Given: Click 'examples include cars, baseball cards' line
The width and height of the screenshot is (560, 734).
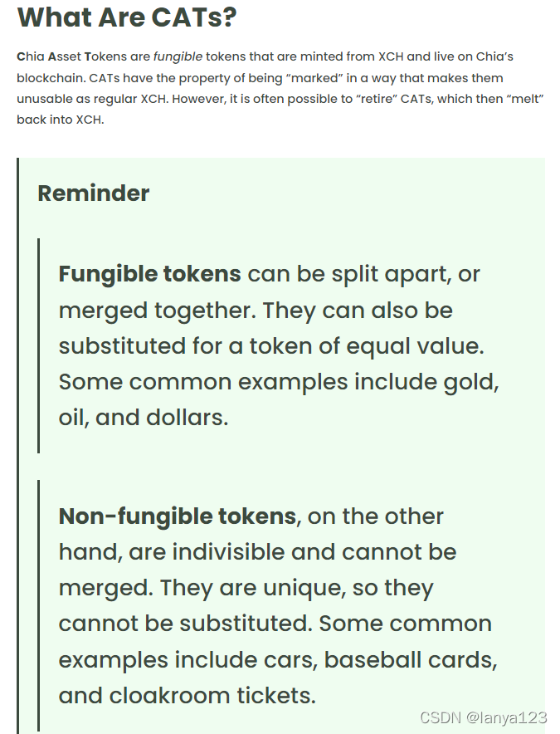Looking at the screenshot, I should pos(275,660).
